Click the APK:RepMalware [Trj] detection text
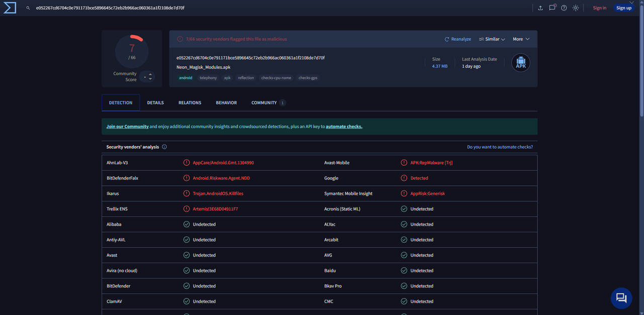 click(432, 163)
